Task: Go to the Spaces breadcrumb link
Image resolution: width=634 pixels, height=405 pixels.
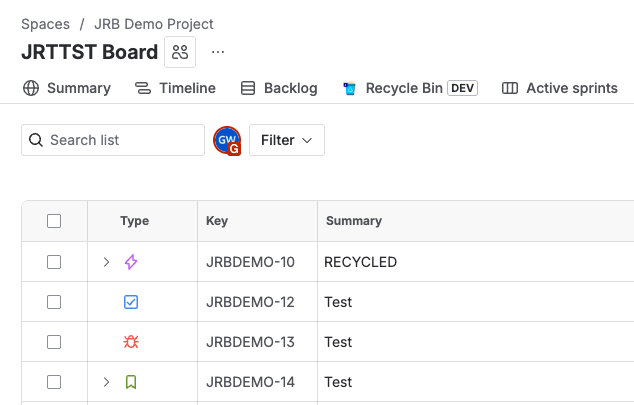Action: coord(45,24)
